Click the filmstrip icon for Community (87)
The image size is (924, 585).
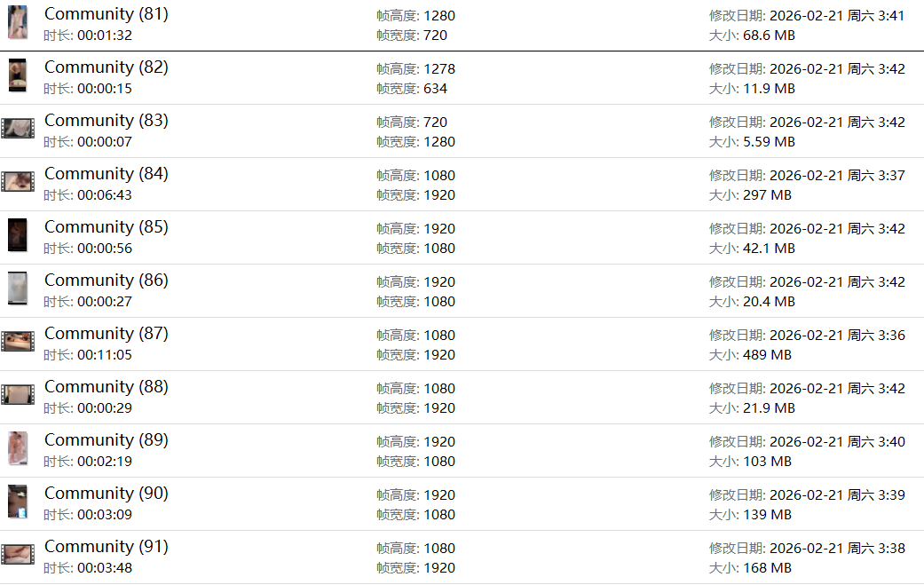tap(18, 342)
